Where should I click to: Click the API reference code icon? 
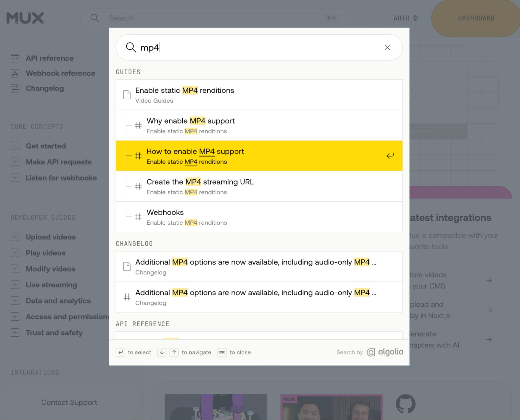coord(15,58)
